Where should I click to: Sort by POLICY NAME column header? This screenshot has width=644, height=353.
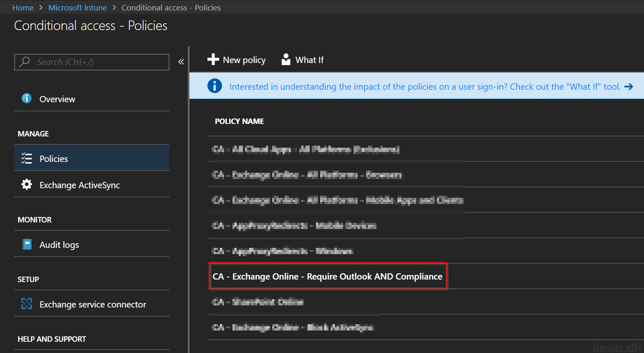pyautogui.click(x=240, y=121)
